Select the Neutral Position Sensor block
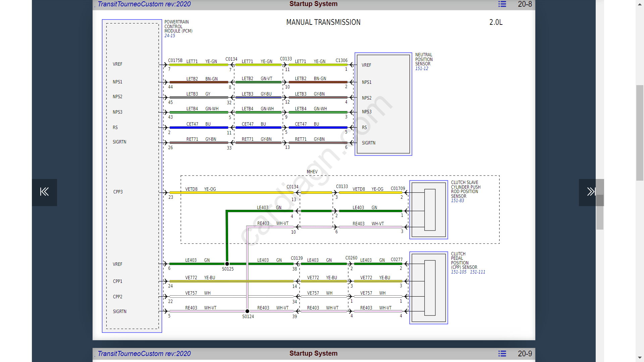The height and width of the screenshot is (362, 644). (x=383, y=104)
